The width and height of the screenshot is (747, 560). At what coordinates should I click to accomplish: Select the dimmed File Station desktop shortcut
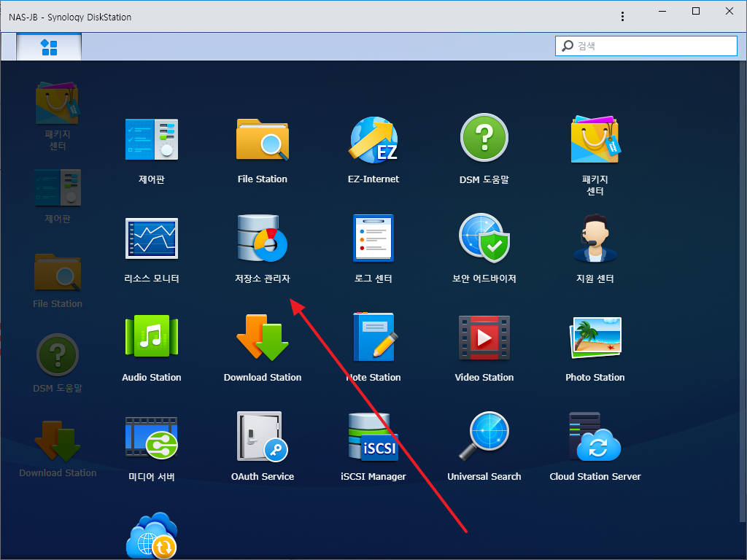point(58,281)
